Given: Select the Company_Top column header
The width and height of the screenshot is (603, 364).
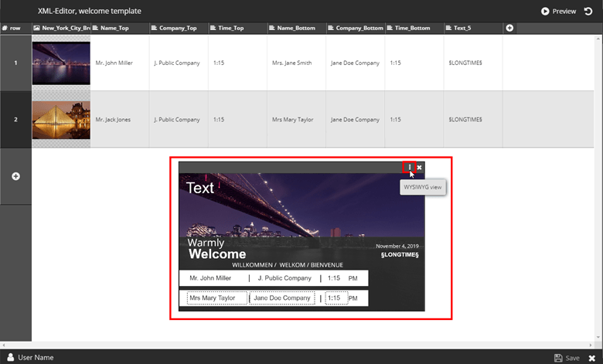Looking at the screenshot, I should [179, 28].
